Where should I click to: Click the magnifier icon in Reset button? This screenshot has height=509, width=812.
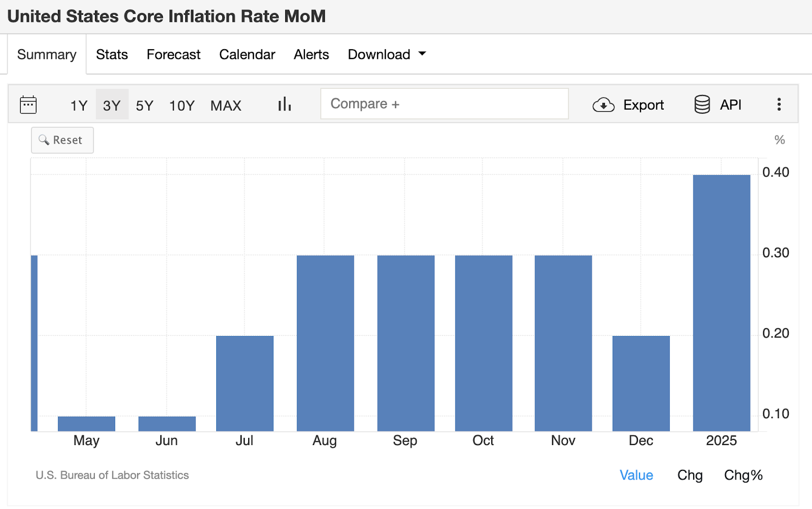44,140
